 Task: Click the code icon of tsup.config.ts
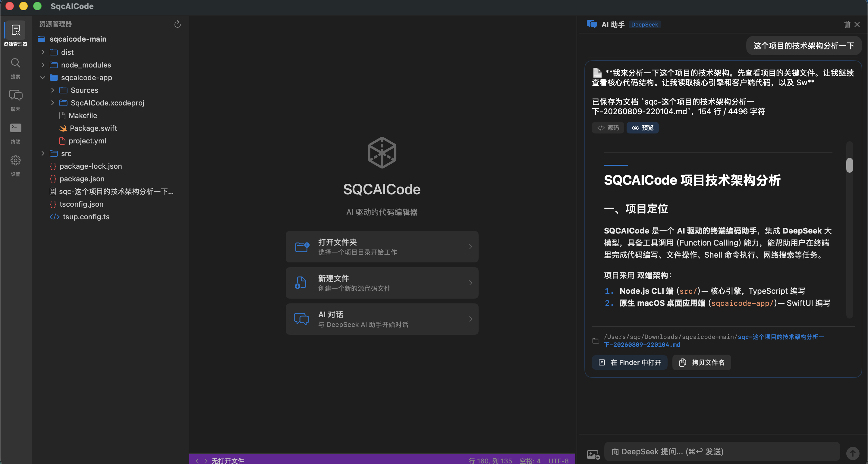[55, 217]
